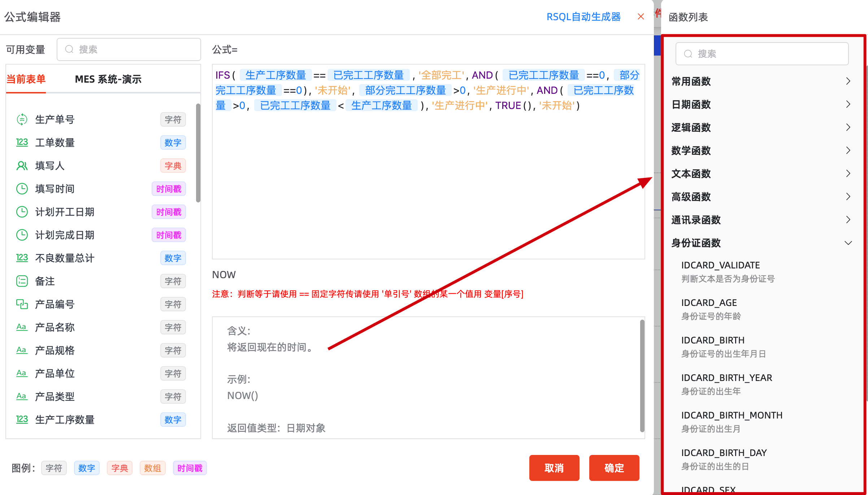Click the 产品名称 text Aa icon

(x=22, y=327)
